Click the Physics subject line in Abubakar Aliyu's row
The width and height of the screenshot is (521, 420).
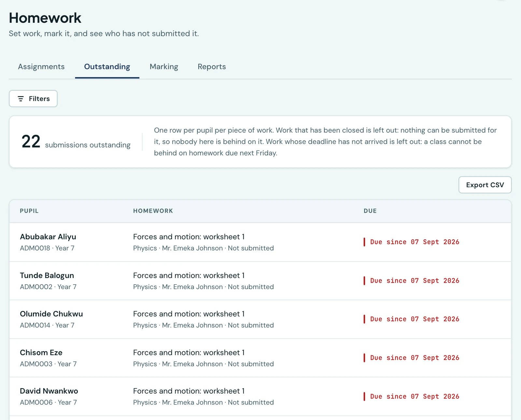(x=204, y=248)
